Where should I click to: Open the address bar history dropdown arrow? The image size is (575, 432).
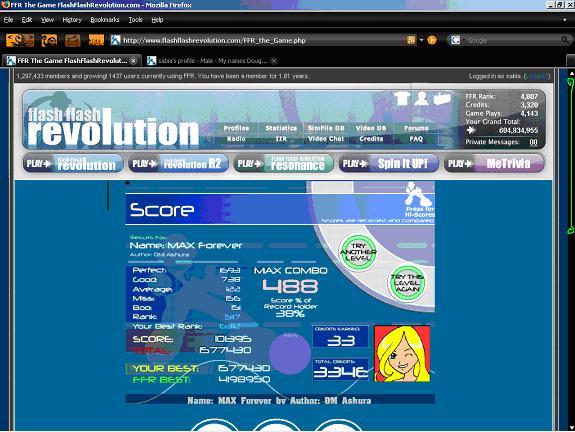[421, 40]
